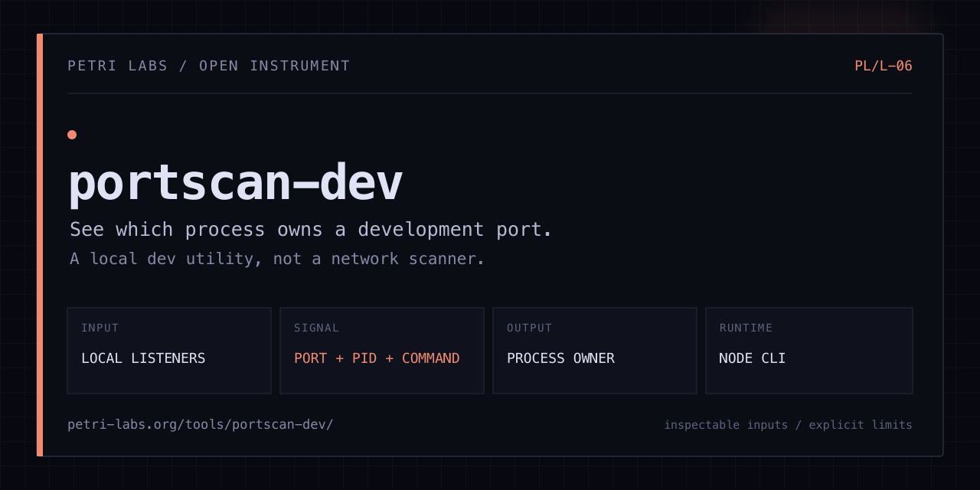Click the orange status dot above title
Image resolution: width=980 pixels, height=490 pixels.
tap(72, 135)
